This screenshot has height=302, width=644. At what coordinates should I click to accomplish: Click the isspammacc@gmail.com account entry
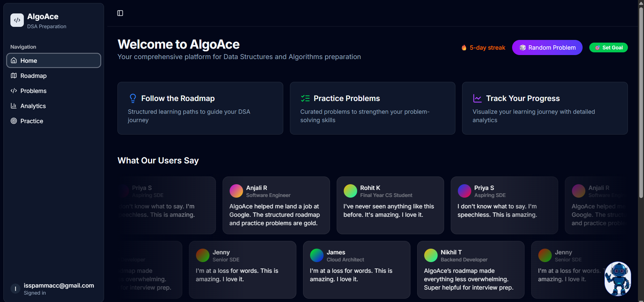54,289
